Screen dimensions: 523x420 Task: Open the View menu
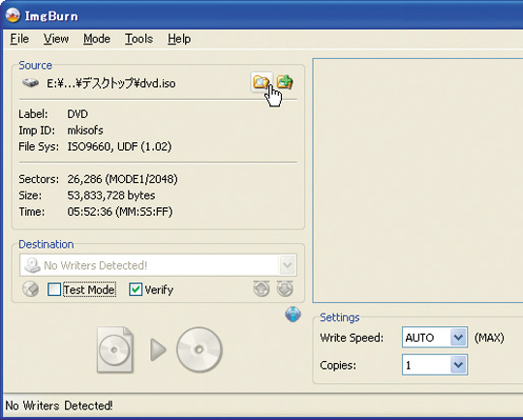point(56,39)
